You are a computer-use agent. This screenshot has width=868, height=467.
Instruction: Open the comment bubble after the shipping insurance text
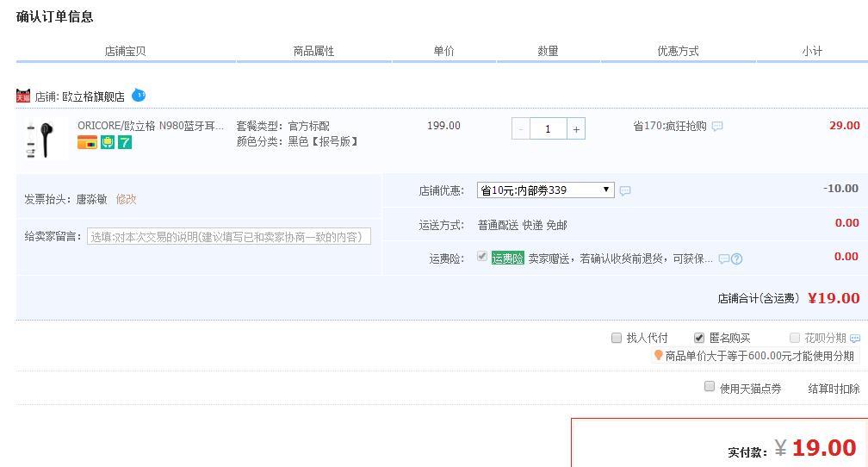723,258
